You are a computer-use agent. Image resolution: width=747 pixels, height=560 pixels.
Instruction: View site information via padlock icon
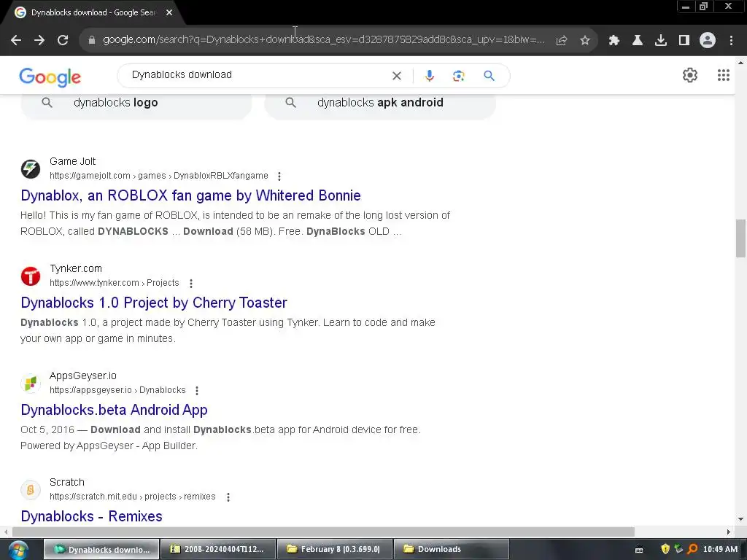click(x=92, y=40)
